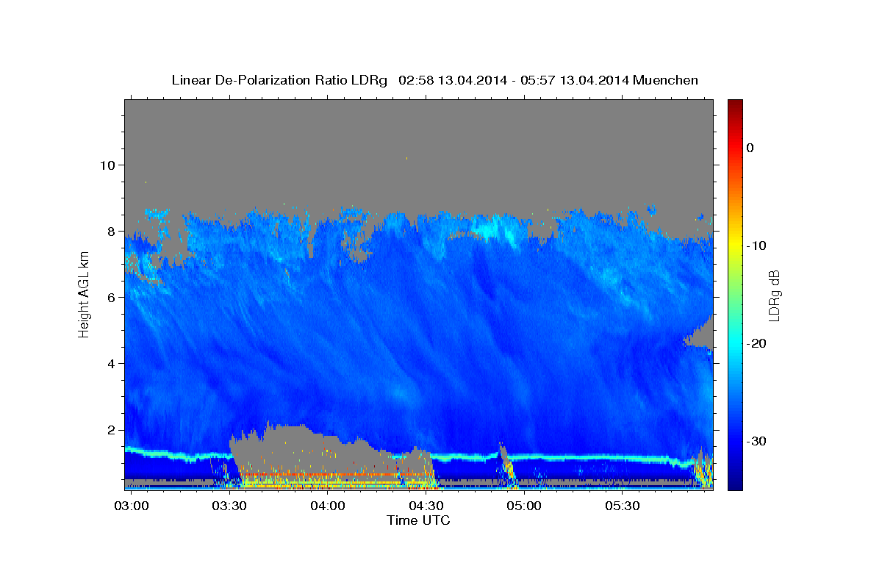Click the height axis label '8'
Image resolution: width=882 pixels, height=588 pixels.
point(110,231)
